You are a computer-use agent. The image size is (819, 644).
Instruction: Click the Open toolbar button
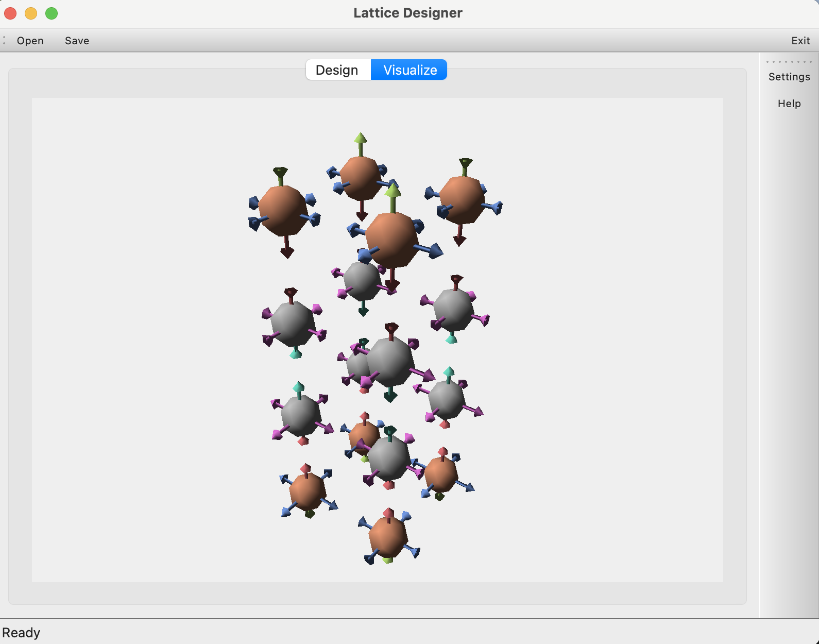click(x=30, y=41)
